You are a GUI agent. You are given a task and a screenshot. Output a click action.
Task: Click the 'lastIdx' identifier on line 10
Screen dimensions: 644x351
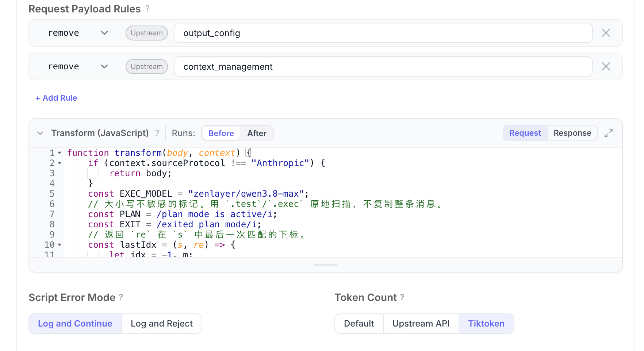pos(138,245)
